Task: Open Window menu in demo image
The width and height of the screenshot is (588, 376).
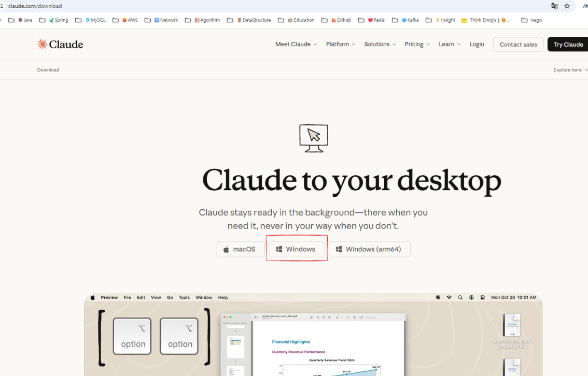Action: tap(204, 297)
